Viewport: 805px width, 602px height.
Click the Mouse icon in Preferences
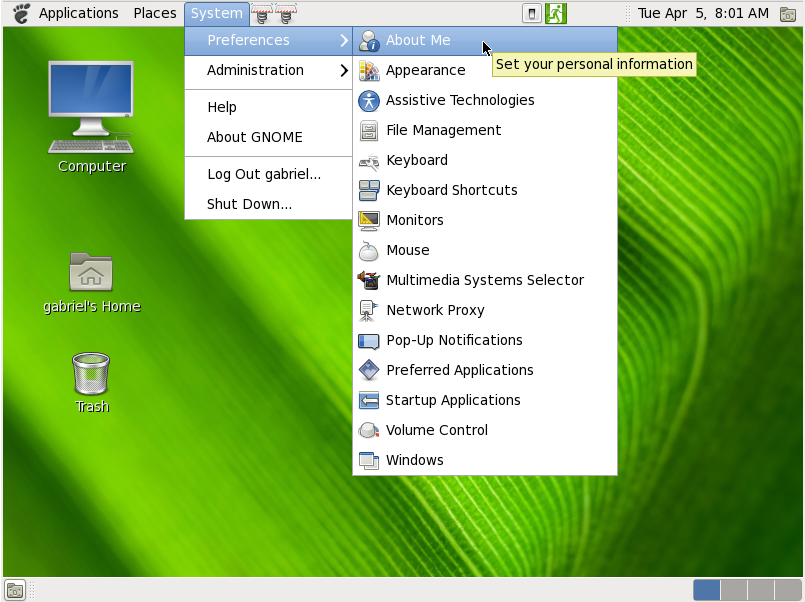tap(369, 250)
